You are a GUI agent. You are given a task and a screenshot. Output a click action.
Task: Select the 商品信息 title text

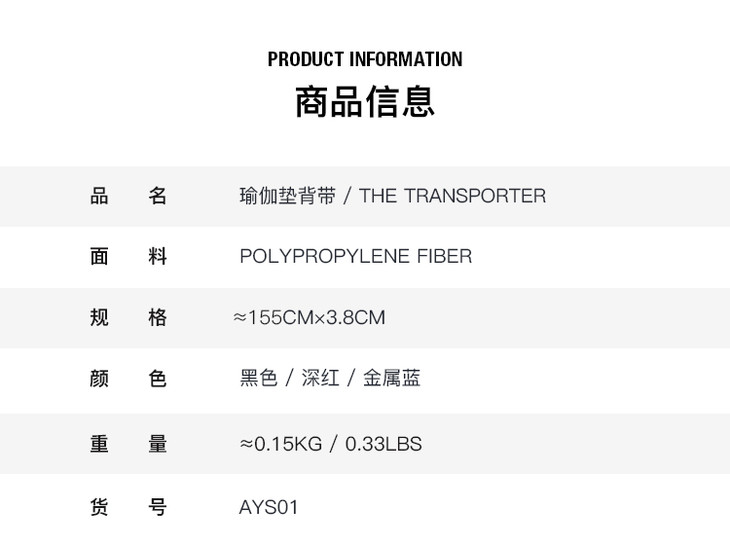tap(365, 102)
